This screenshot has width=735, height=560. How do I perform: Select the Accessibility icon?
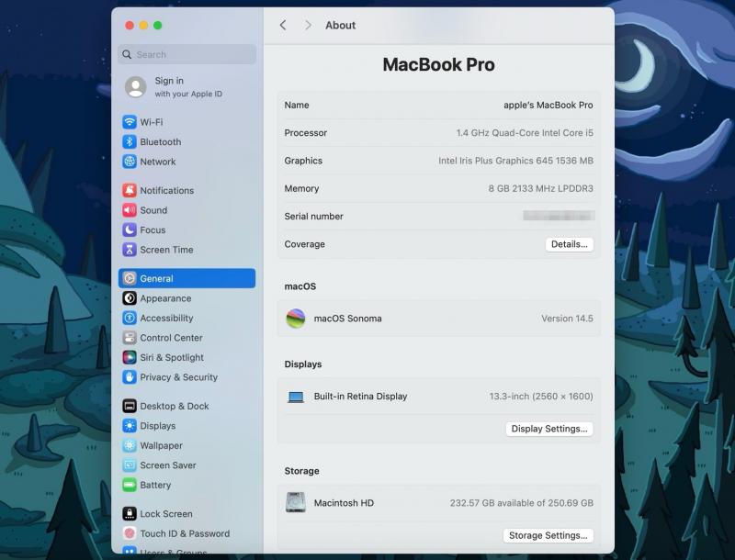[130, 318]
